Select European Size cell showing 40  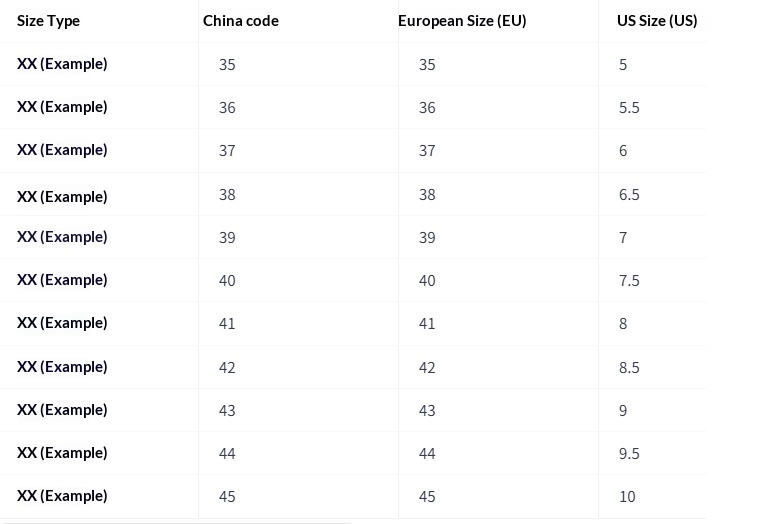427,281
